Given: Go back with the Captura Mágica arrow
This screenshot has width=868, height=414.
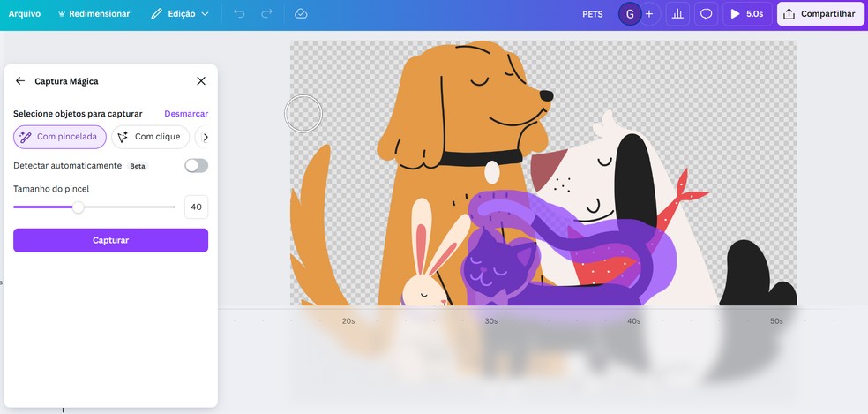Looking at the screenshot, I should [x=20, y=81].
